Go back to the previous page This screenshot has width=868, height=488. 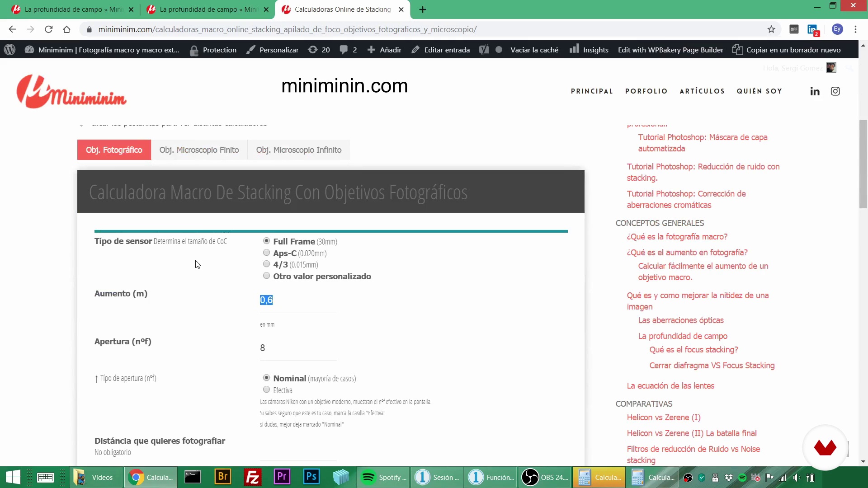12,29
